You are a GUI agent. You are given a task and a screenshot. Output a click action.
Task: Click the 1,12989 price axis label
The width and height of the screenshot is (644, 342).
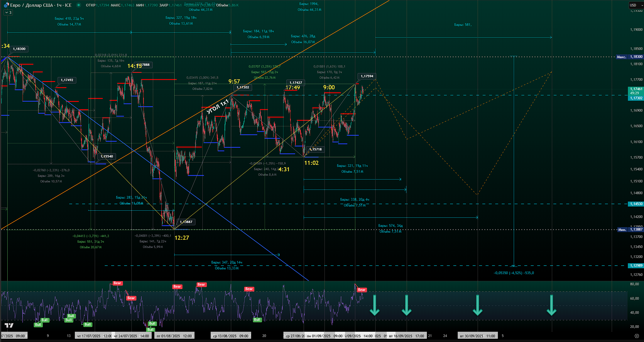[x=636, y=266]
